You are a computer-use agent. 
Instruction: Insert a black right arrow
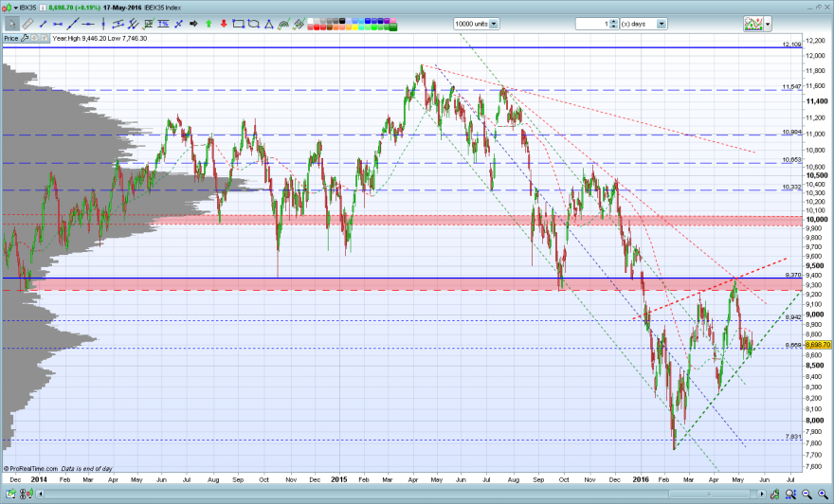point(193,24)
